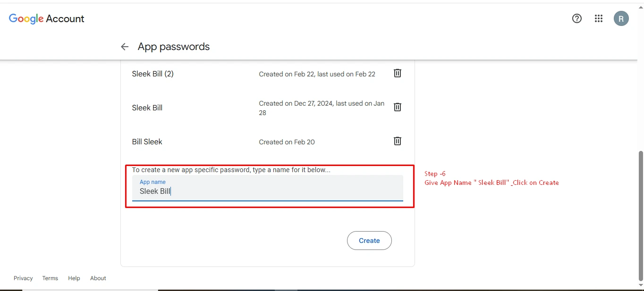Image resolution: width=644 pixels, height=291 pixels.
Task: Delete the Bill Sleek app password
Action: click(398, 141)
